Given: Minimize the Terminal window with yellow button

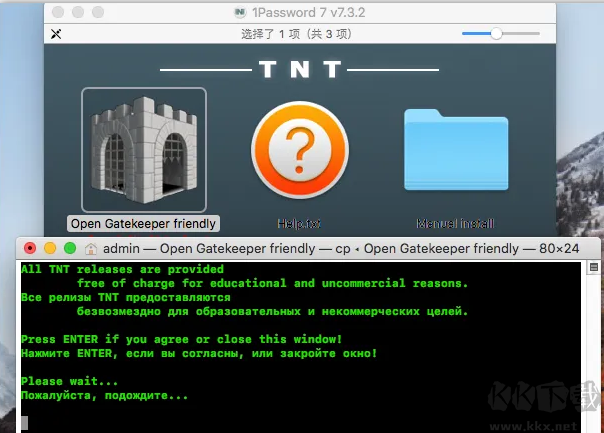Looking at the screenshot, I should point(50,248).
